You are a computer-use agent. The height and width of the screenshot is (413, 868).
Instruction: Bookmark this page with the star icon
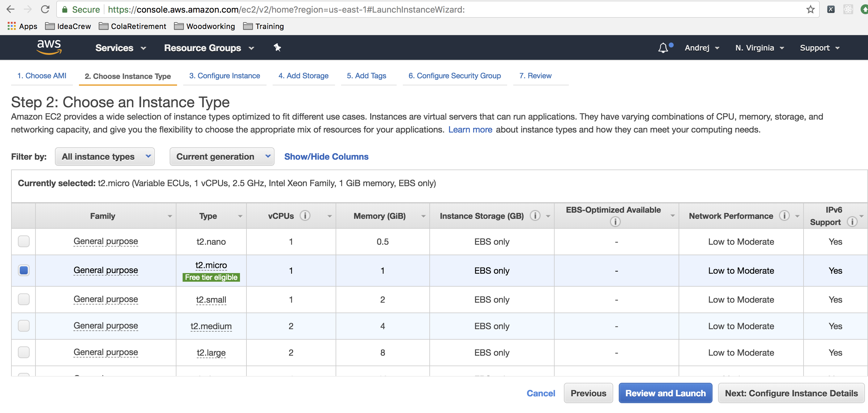[x=810, y=9]
